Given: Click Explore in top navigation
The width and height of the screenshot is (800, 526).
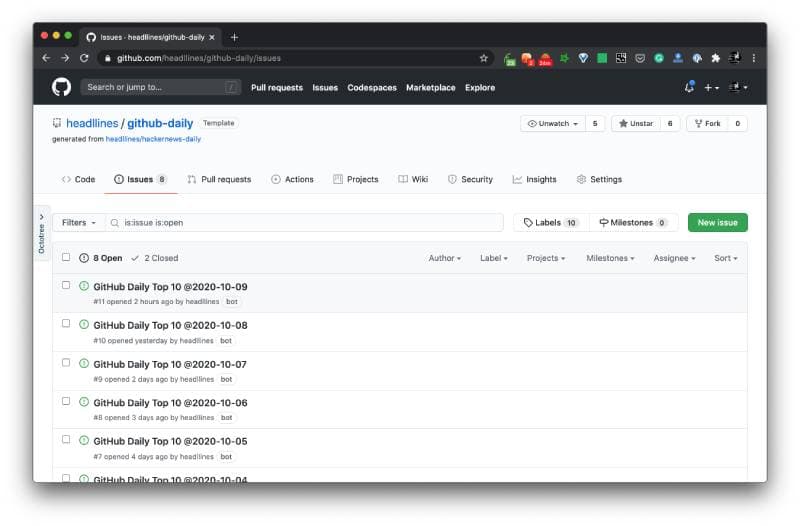Looking at the screenshot, I should (480, 88).
